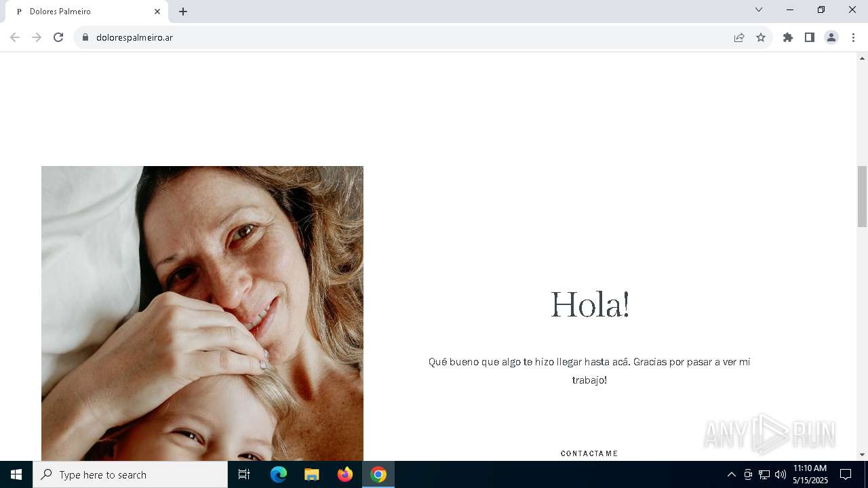
Task: Show hidden system tray icons
Action: click(x=731, y=474)
